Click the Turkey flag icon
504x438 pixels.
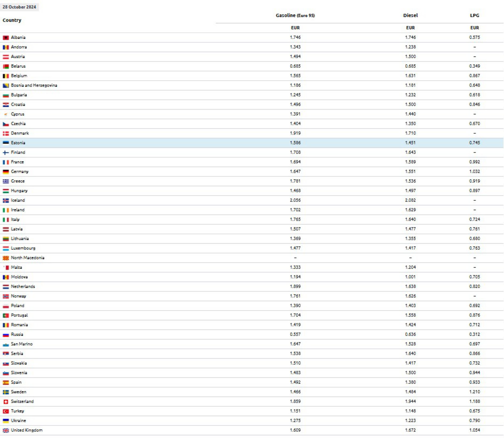(6, 411)
